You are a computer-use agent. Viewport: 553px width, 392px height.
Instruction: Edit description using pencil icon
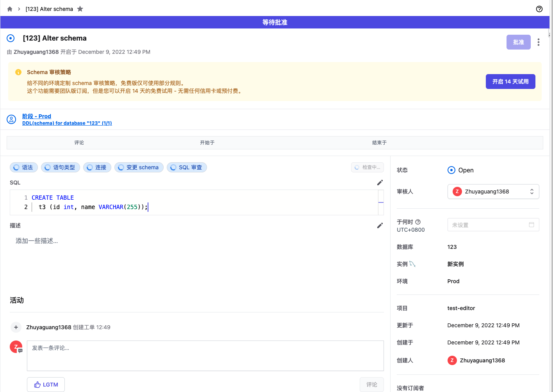pos(380,225)
